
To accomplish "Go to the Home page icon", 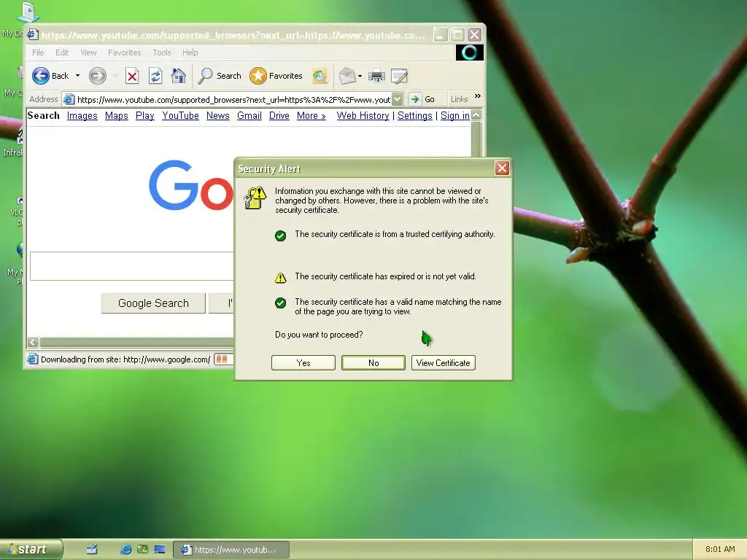I will (x=179, y=76).
